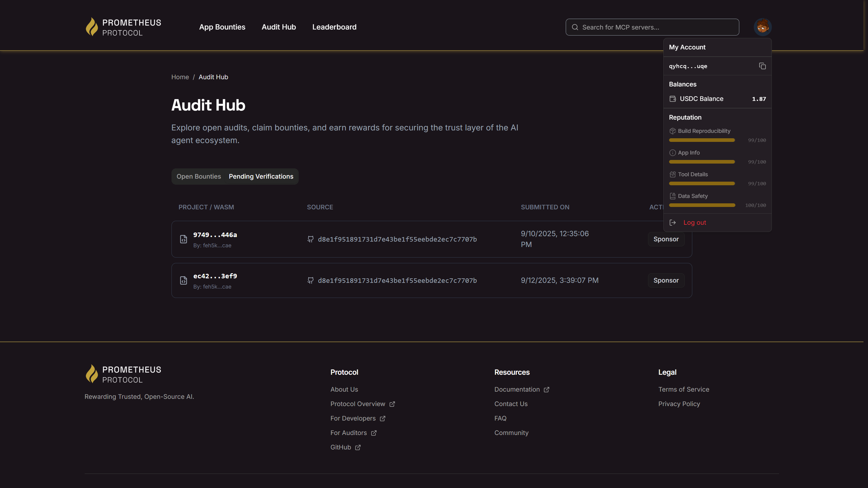Go to the Leaderboard page
Screen dimensions: 868x488
click(334, 27)
